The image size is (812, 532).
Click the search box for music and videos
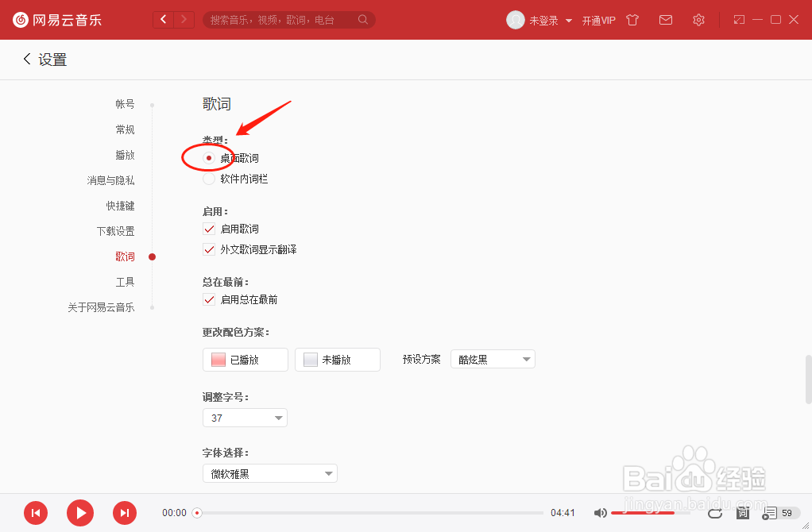(x=286, y=19)
